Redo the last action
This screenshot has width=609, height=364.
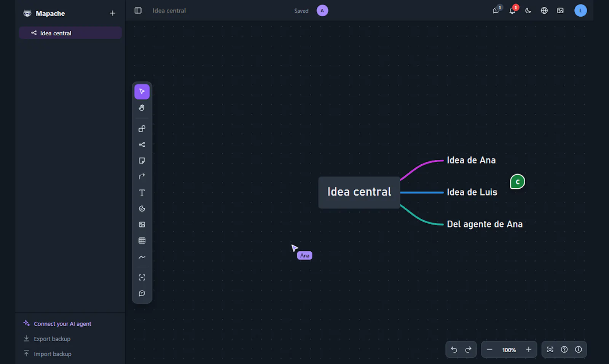coord(469,350)
